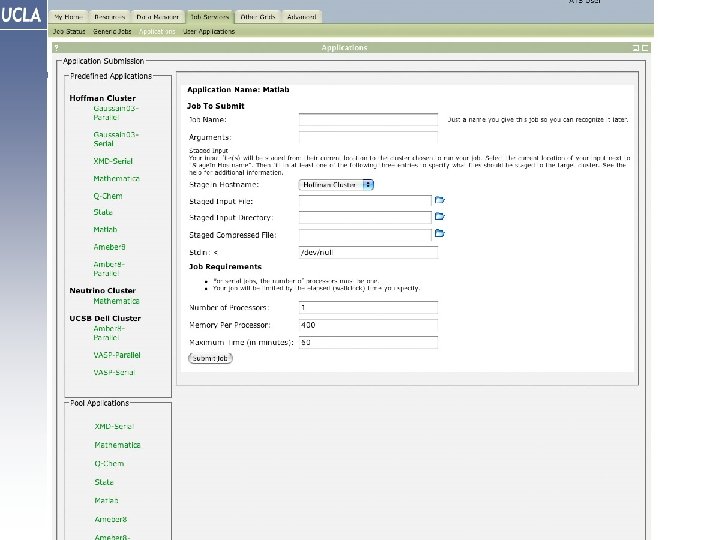This screenshot has height=540, width=720.
Task: Minimize the Applications portlet
Action: pyautogui.click(x=636, y=48)
